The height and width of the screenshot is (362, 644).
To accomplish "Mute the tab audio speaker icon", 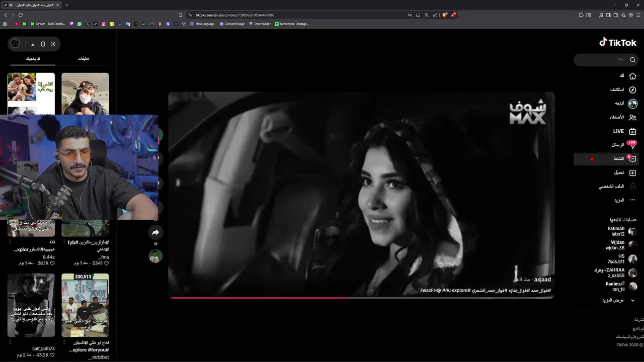I will click(11, 5).
